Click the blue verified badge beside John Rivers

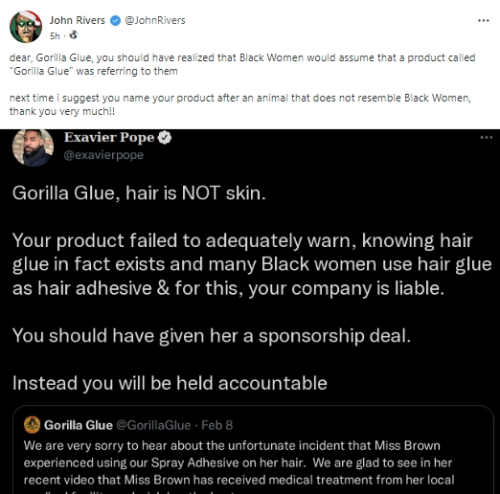point(115,21)
